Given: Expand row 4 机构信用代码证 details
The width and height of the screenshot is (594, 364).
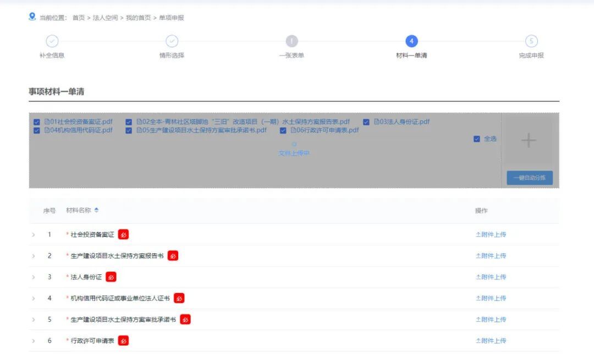Looking at the screenshot, I should point(34,299).
